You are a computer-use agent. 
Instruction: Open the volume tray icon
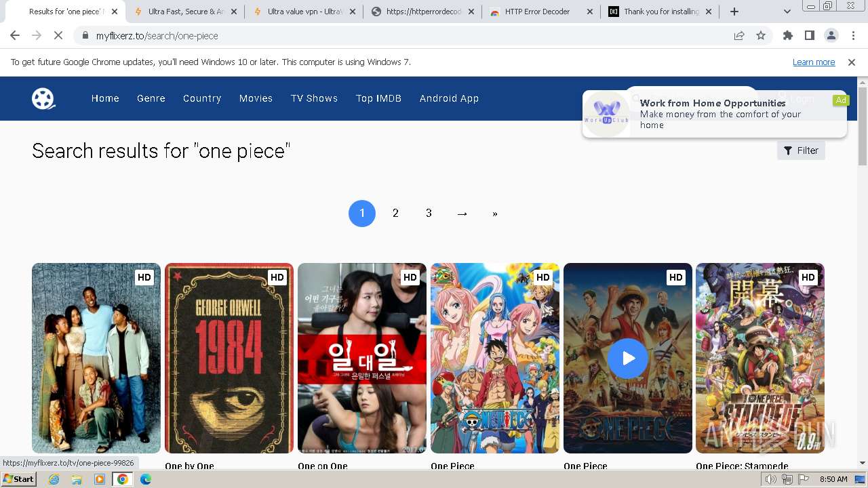point(771,479)
